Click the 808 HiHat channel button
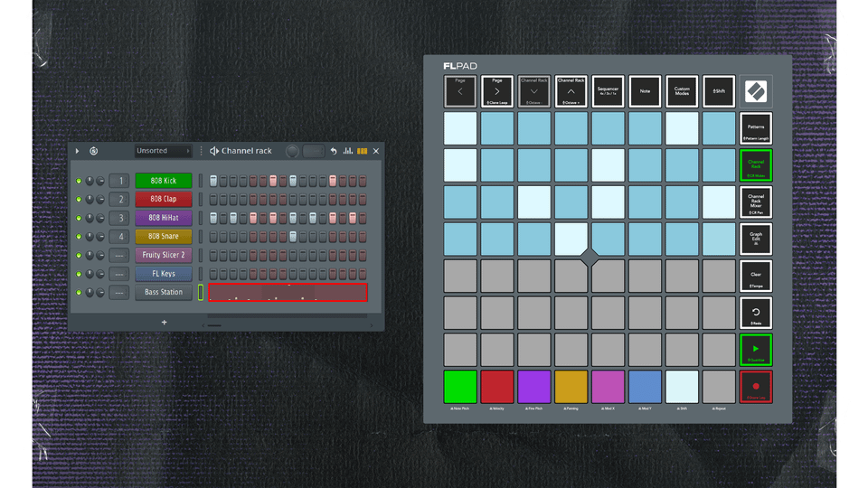Screen dimensions: 868x488 (x=164, y=218)
